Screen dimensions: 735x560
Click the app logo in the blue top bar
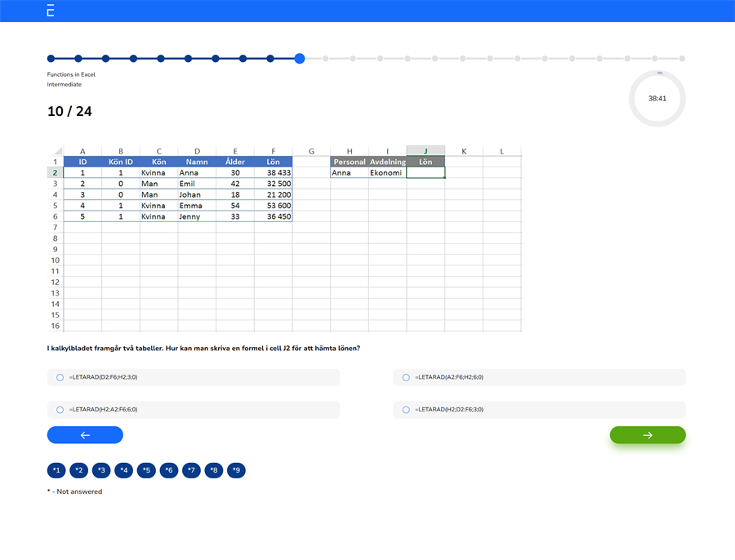coord(50,11)
